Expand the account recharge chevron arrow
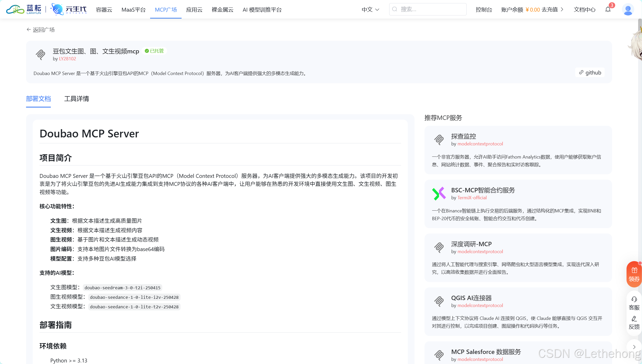 point(562,10)
